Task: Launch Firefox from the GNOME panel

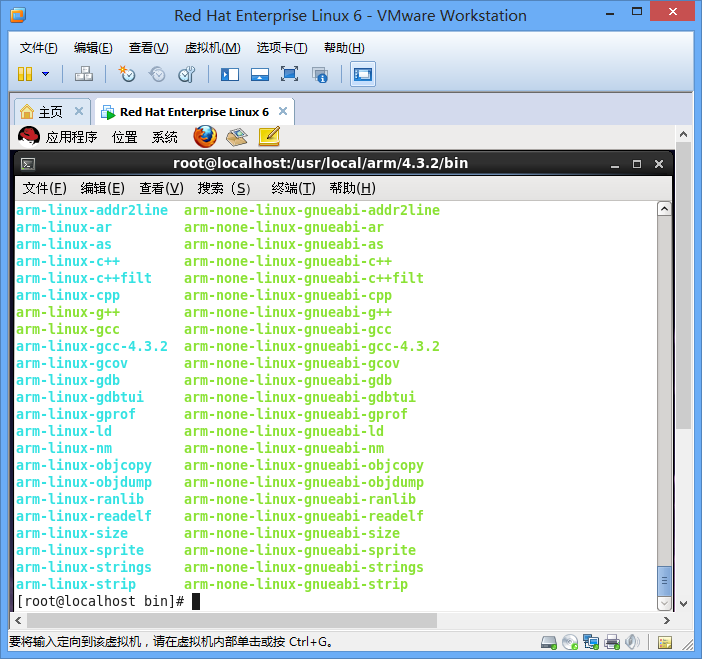Action: (205, 137)
